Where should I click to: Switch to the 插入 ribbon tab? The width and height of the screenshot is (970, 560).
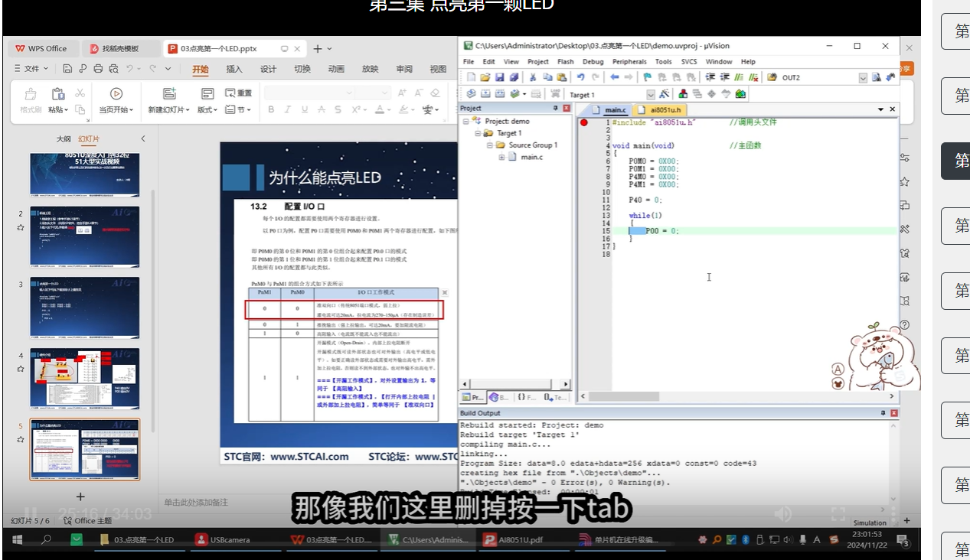tap(234, 69)
